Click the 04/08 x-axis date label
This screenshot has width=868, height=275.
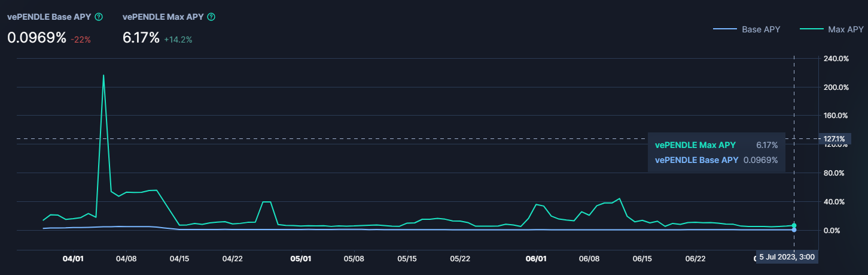126,259
